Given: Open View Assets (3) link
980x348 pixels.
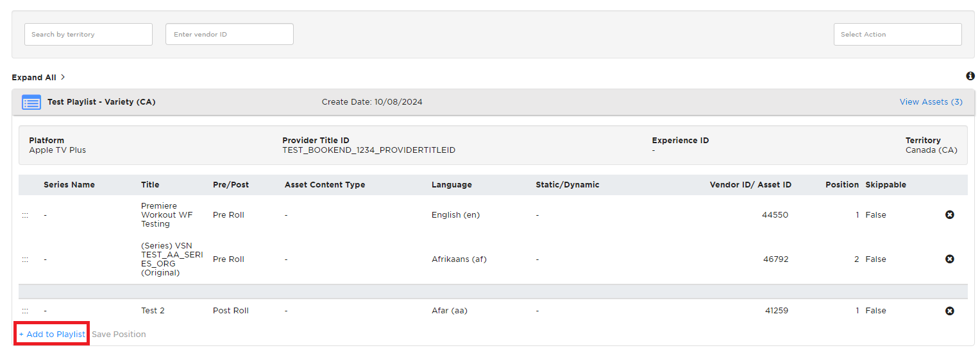Looking at the screenshot, I should 931,101.
